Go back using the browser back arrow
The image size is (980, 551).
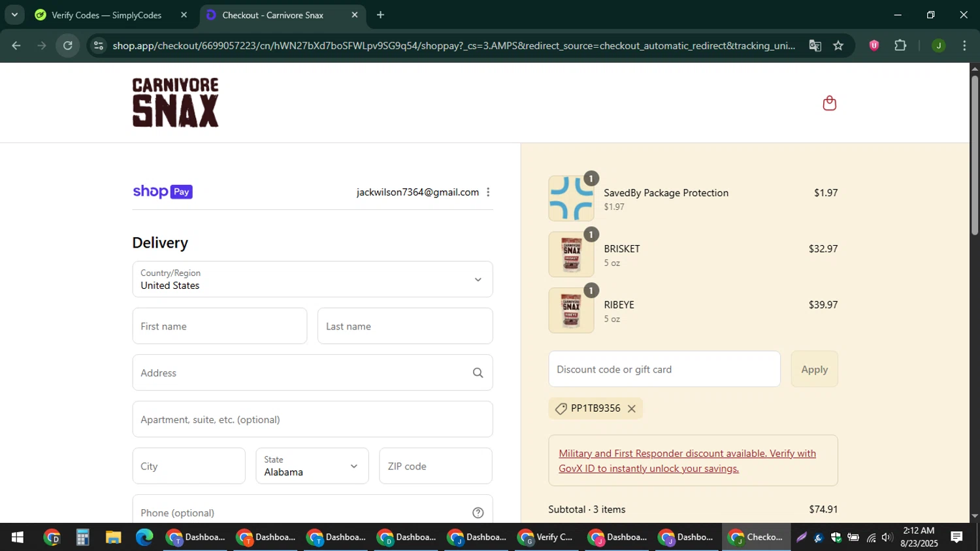16,45
